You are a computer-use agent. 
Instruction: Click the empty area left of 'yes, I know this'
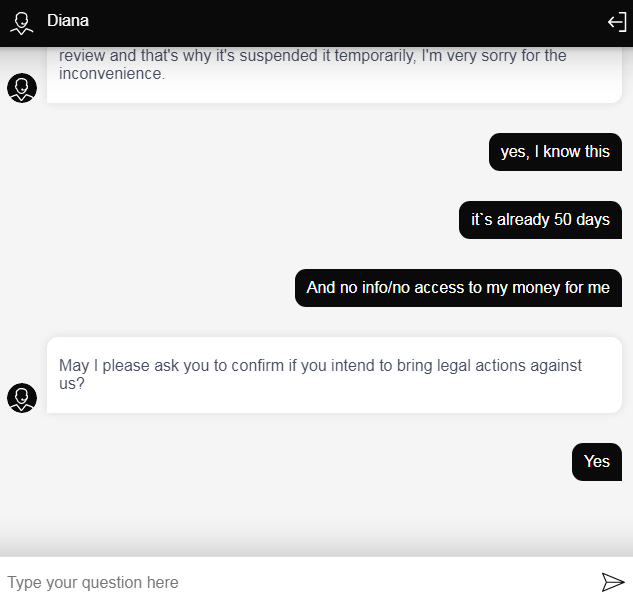click(x=250, y=152)
